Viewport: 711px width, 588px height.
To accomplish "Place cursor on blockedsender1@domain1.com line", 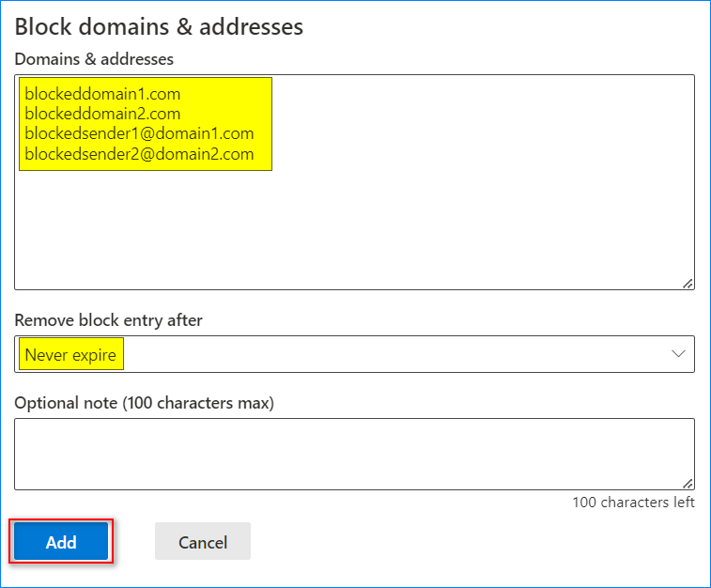I will (x=139, y=133).
